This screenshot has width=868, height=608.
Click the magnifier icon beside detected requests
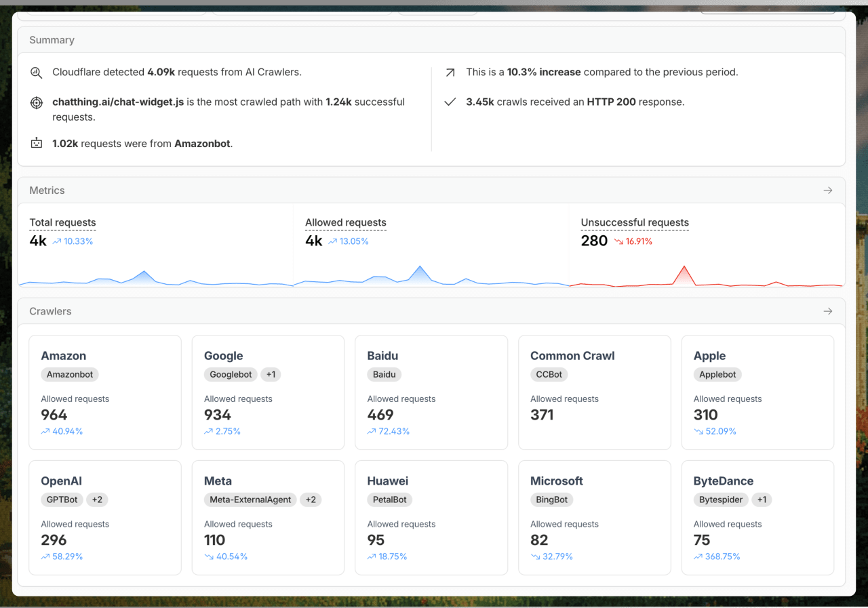coord(36,73)
